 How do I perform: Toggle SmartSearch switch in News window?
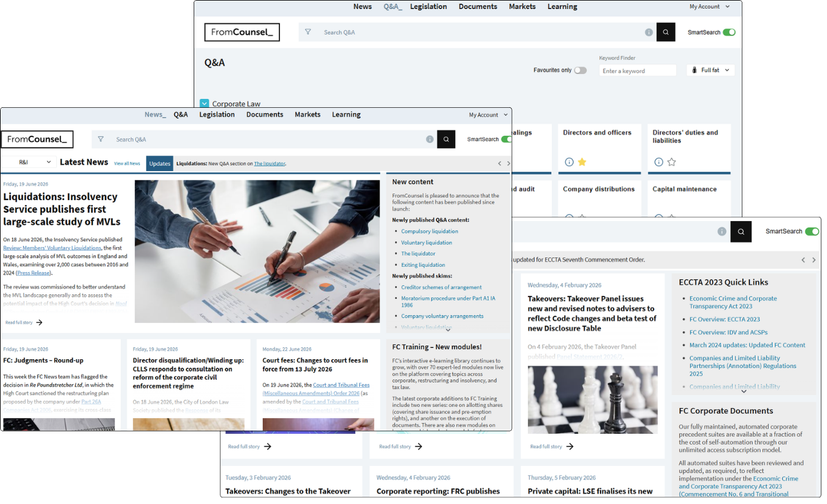tap(506, 139)
